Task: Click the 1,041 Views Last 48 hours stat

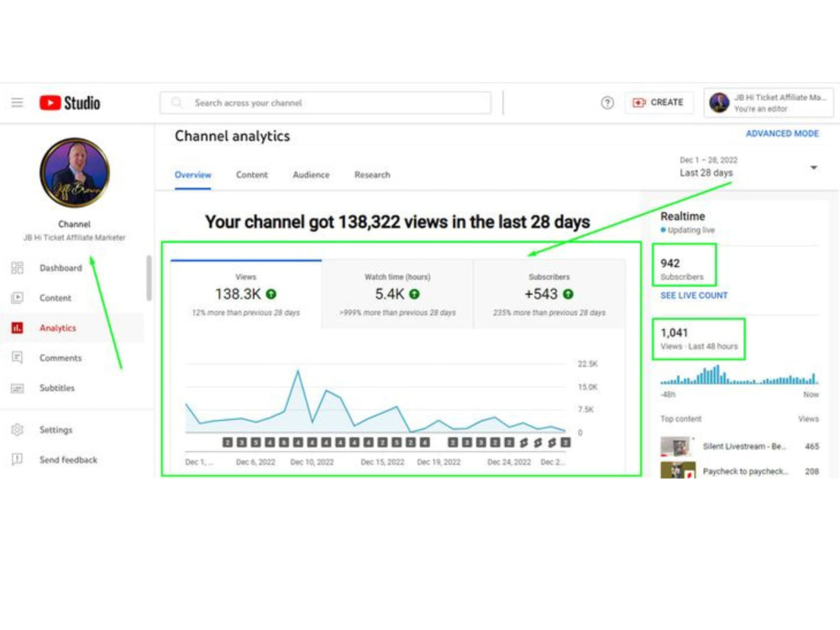Action: 699,339
